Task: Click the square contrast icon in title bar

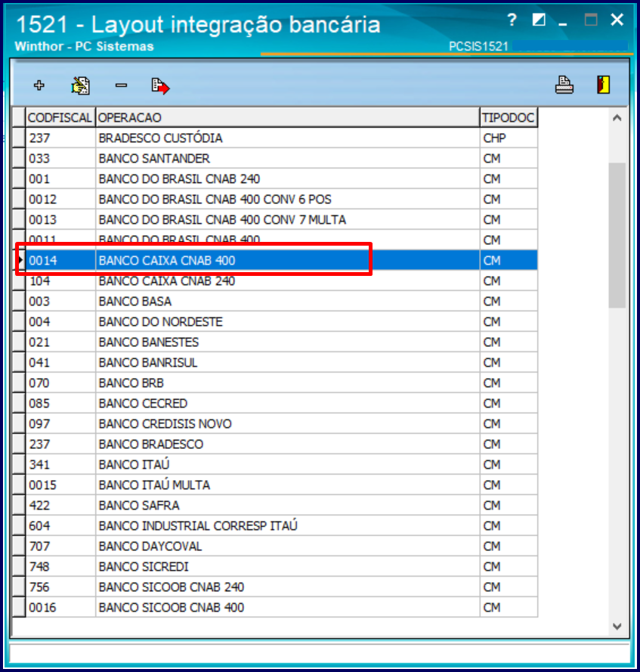Action: (x=539, y=20)
